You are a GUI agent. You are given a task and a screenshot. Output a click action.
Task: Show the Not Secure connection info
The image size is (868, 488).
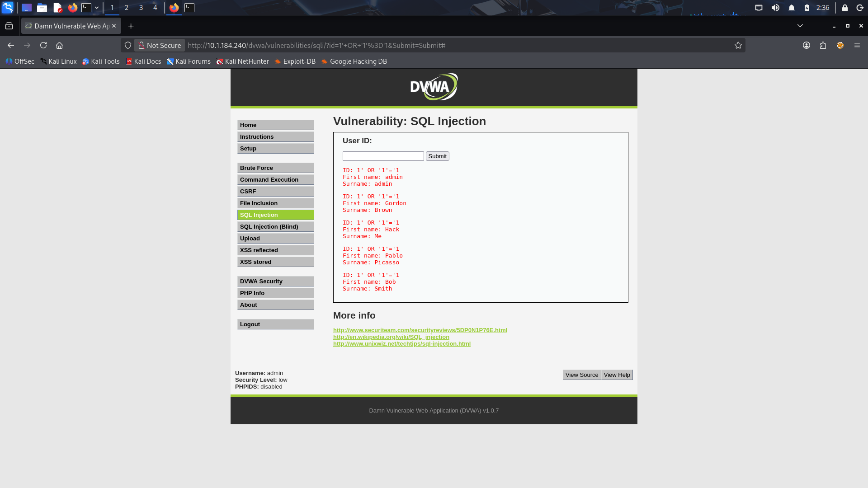click(160, 45)
